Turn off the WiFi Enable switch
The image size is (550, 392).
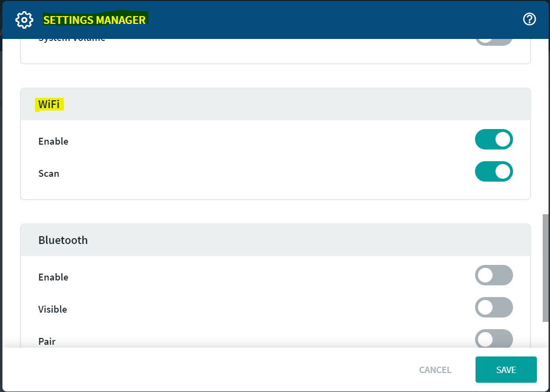tap(494, 140)
